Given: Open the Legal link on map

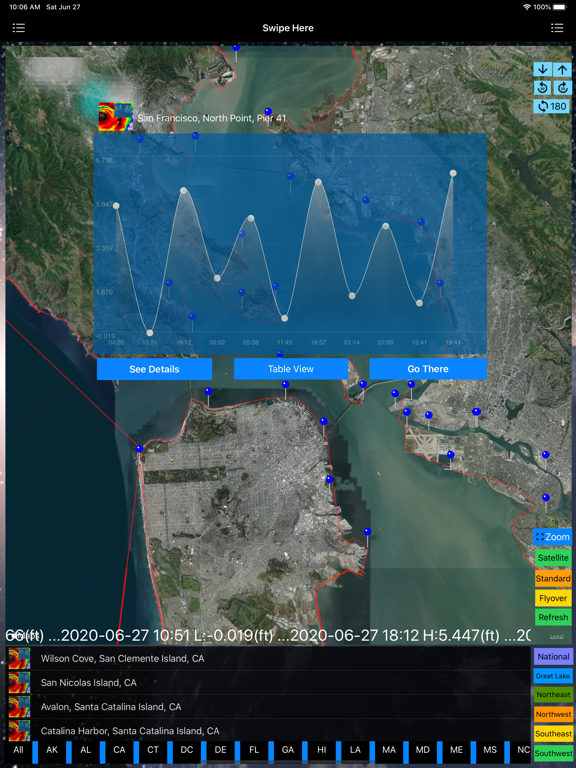Looking at the screenshot, I should [x=556, y=636].
